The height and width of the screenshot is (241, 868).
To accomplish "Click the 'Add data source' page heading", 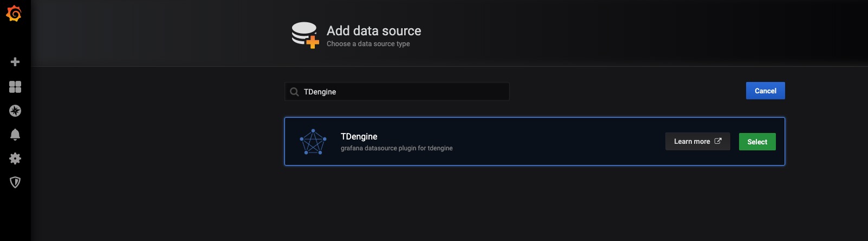I will pos(374,31).
